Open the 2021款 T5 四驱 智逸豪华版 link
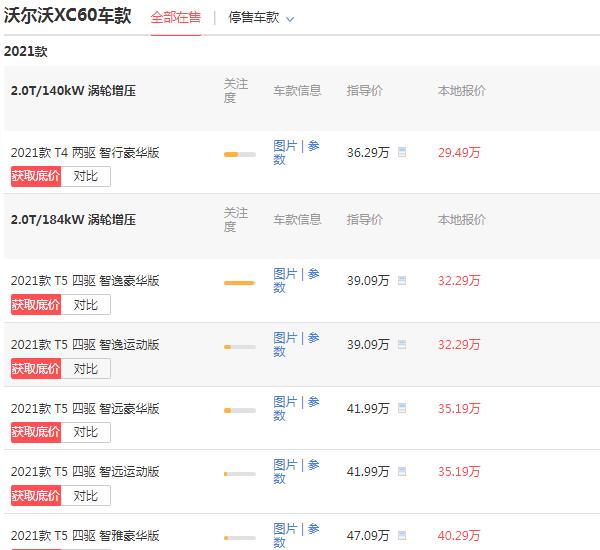 (x=85, y=281)
